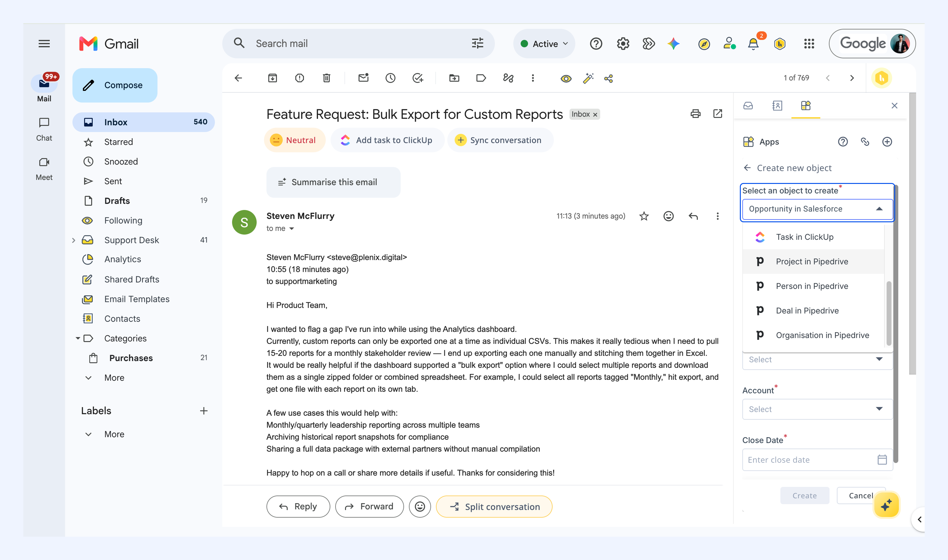Viewport: 948px width, 560px height.
Task: Expand More under Labels
Action: pos(114,434)
